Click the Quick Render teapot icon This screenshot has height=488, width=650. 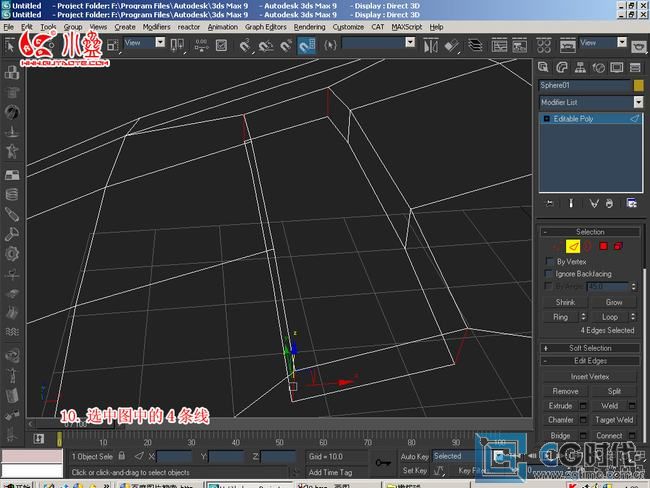click(639, 46)
